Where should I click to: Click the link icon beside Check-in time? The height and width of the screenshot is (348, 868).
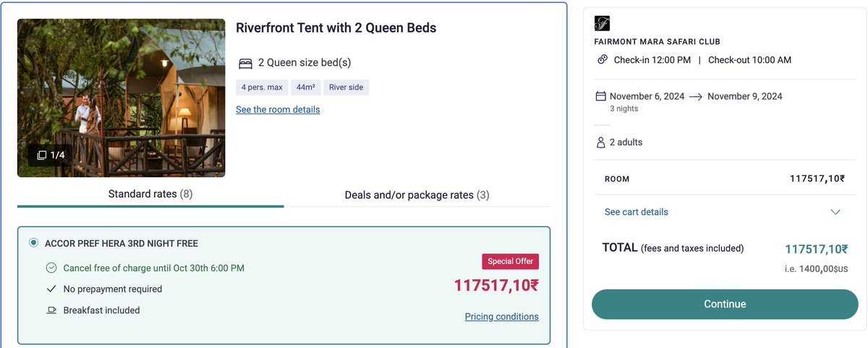602,60
